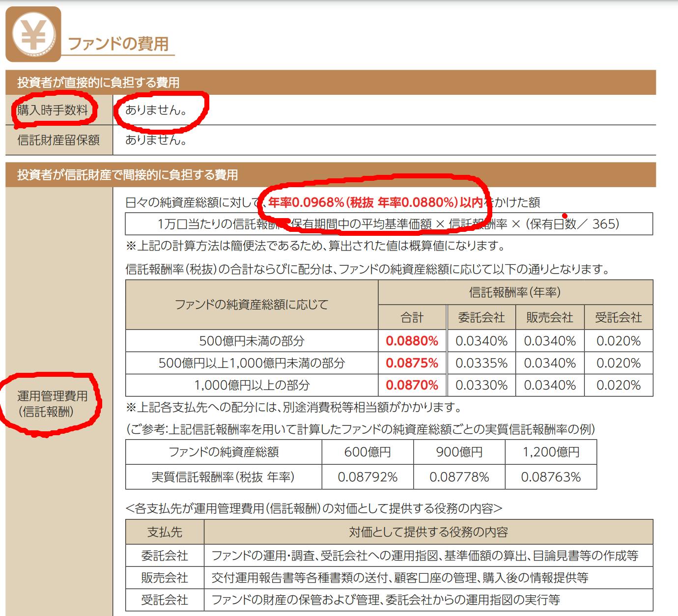The image size is (678, 616).
Task: Click the 0.08763% value cell
Action: pyautogui.click(x=551, y=477)
